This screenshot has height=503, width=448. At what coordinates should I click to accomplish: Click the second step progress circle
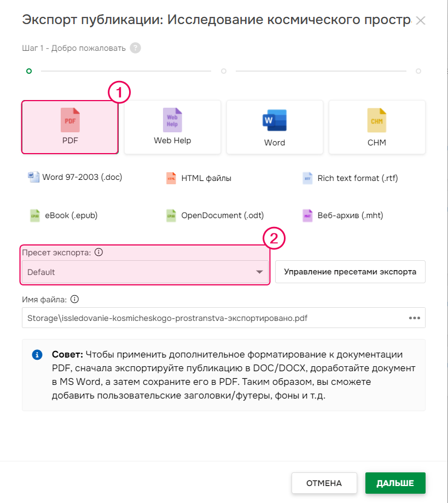(223, 71)
